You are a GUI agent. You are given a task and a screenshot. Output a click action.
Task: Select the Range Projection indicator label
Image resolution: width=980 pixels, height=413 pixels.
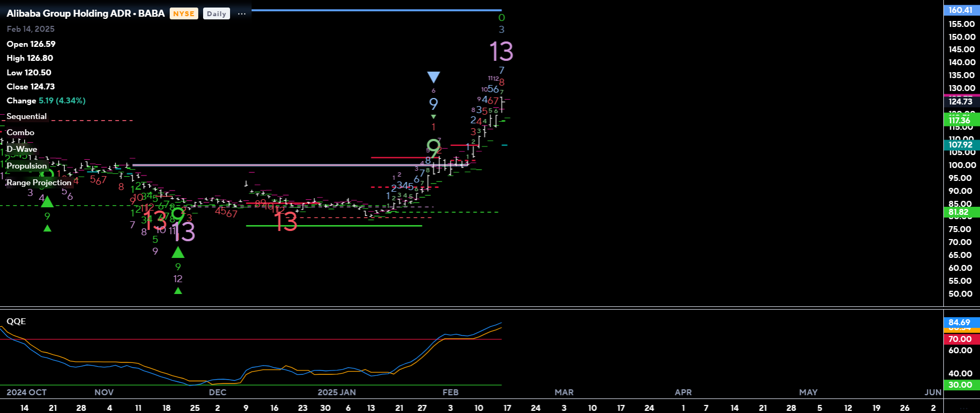(x=39, y=183)
